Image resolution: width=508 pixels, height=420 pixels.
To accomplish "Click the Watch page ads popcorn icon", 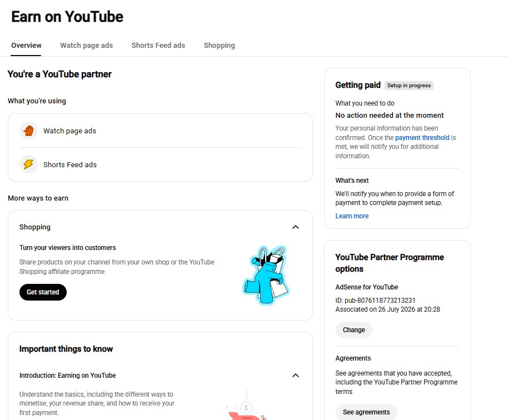I will (28, 131).
